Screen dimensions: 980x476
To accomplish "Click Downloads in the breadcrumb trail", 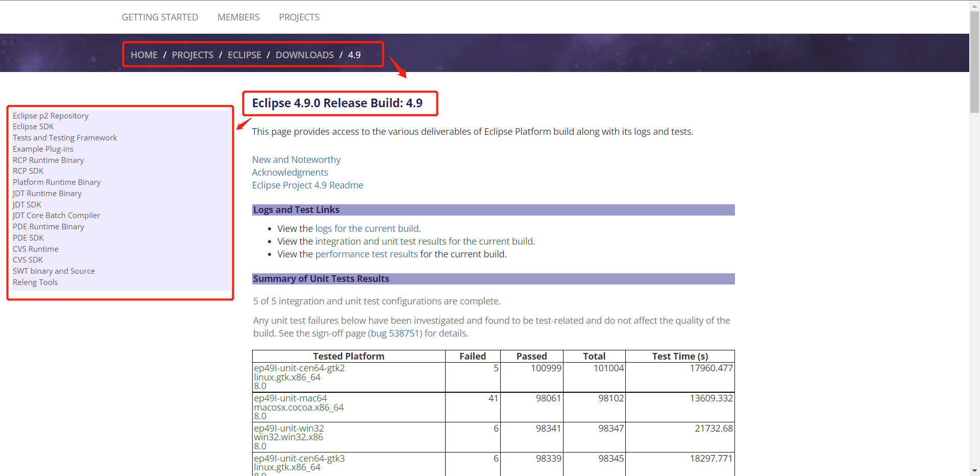I will pos(305,55).
